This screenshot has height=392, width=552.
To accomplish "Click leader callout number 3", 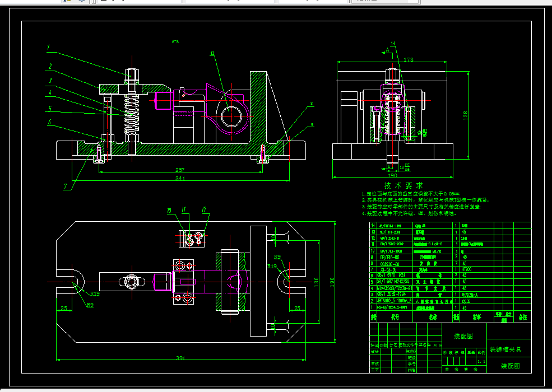I will [x=50, y=81].
